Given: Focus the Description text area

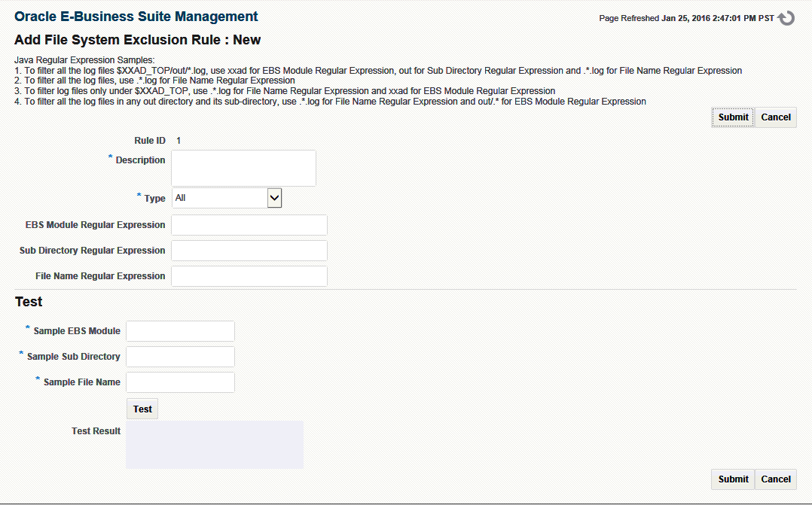Looking at the screenshot, I should (243, 168).
